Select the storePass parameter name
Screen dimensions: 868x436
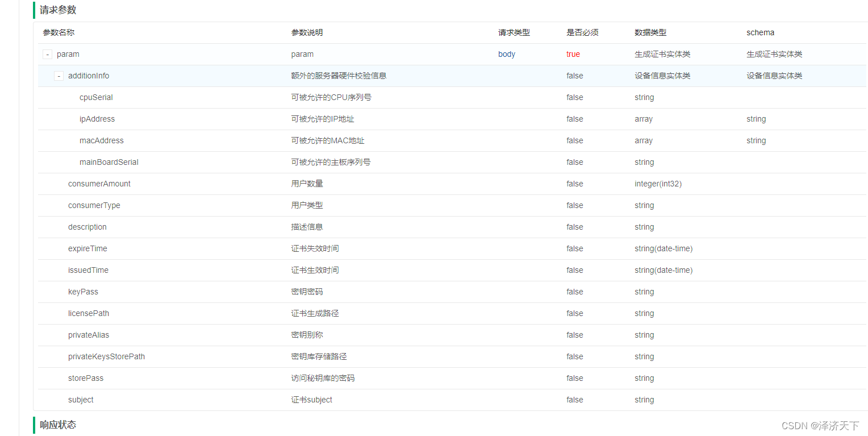tap(86, 379)
